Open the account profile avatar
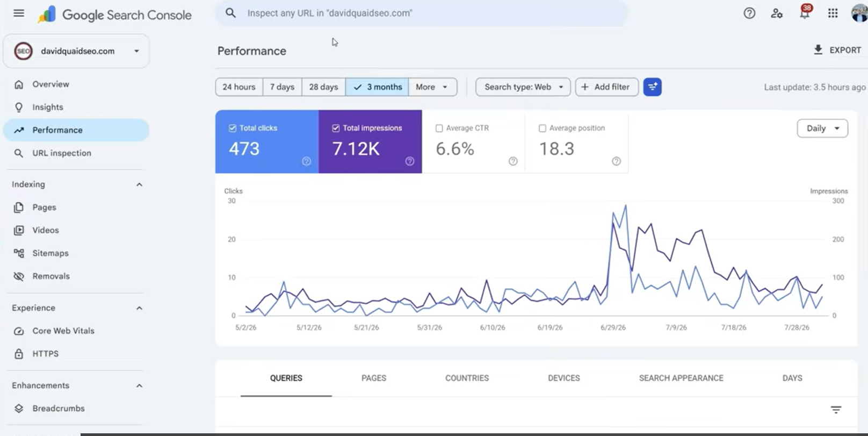This screenshot has height=436, width=868. [860, 13]
